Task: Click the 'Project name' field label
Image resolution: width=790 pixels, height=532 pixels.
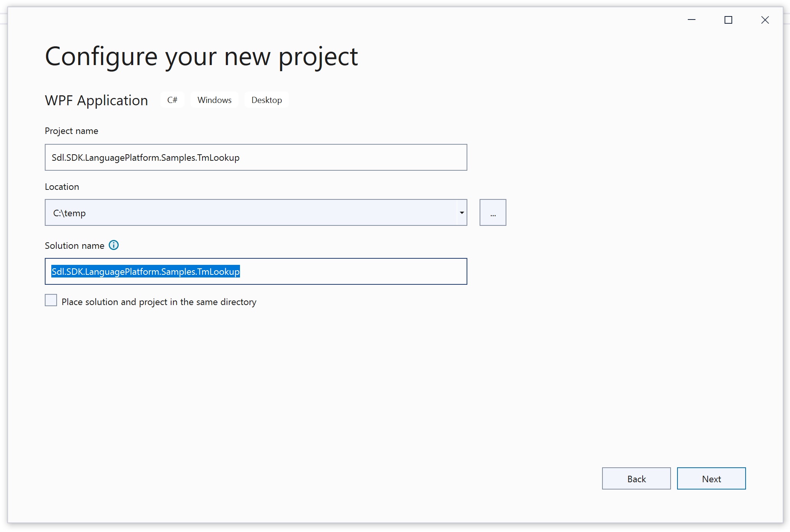Action: [72, 131]
